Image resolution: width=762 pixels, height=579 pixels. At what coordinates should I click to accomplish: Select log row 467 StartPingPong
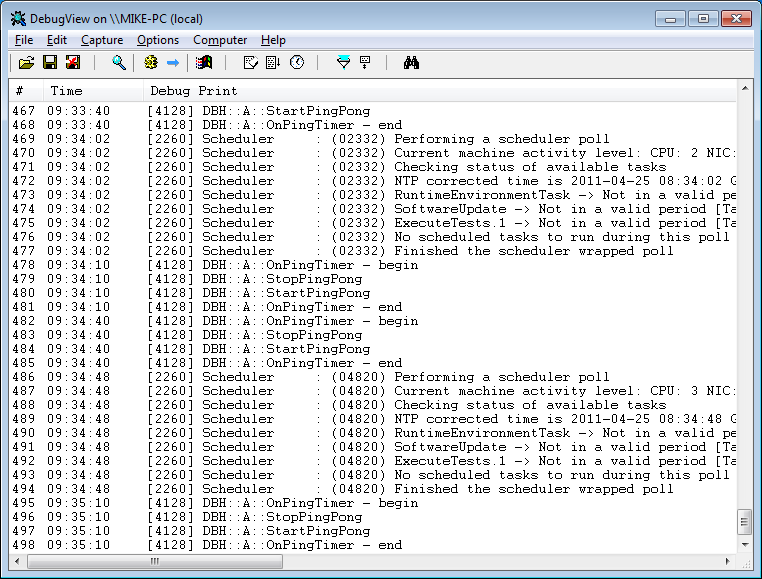click(x=372, y=111)
